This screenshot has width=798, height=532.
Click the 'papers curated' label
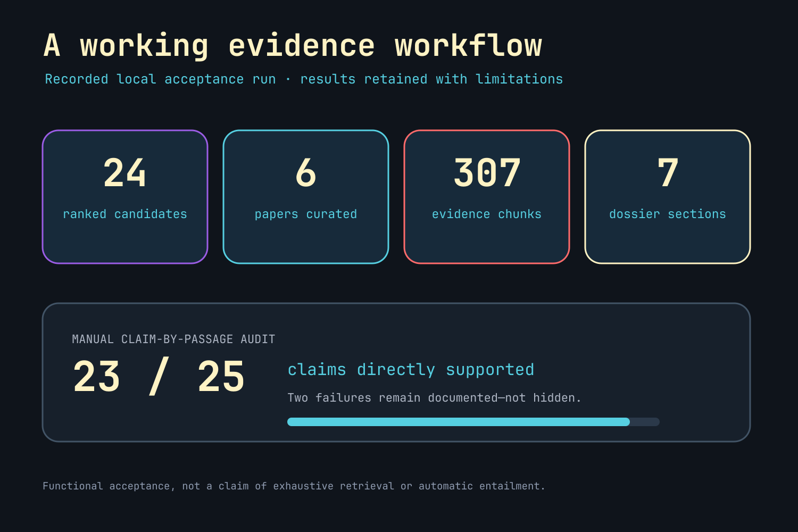pos(306,214)
